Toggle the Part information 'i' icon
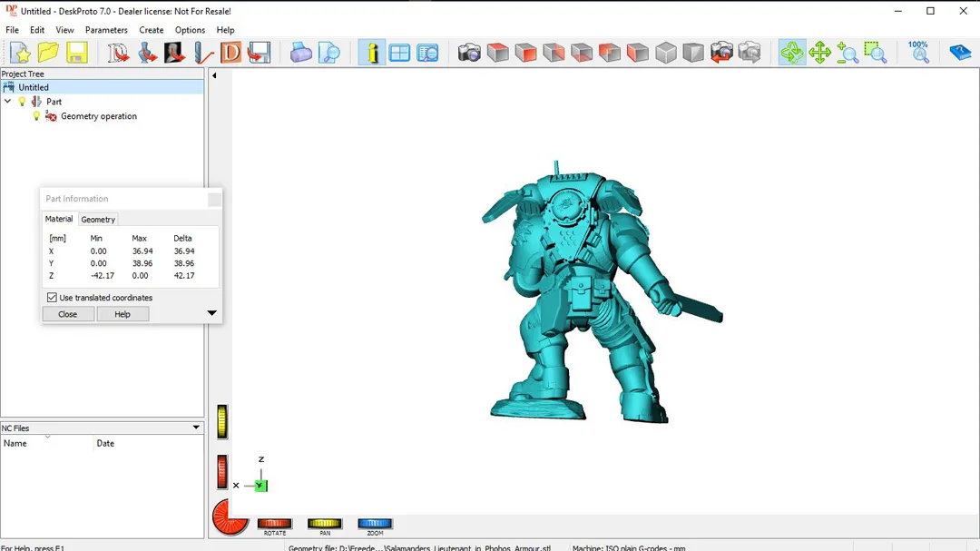Image resolution: width=980 pixels, height=551 pixels. point(372,54)
